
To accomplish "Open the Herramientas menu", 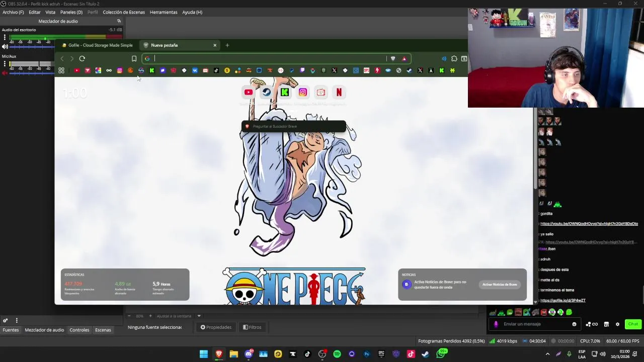I will coord(164,12).
